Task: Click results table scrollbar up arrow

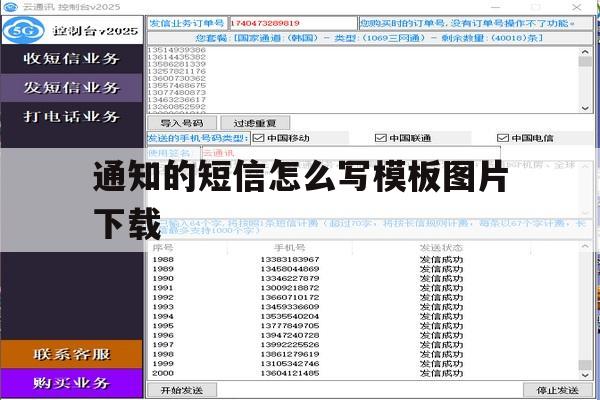Action: 585,247
